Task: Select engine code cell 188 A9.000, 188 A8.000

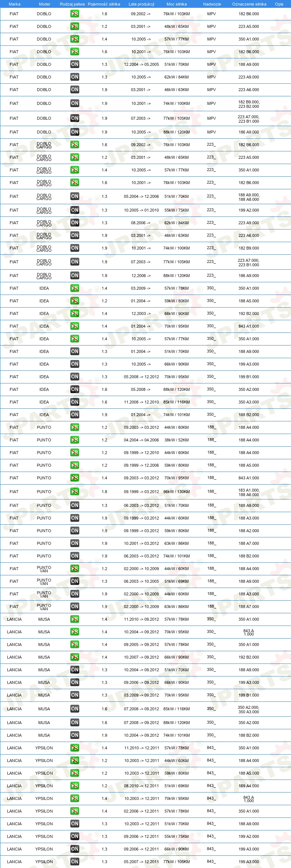Action: (x=249, y=197)
